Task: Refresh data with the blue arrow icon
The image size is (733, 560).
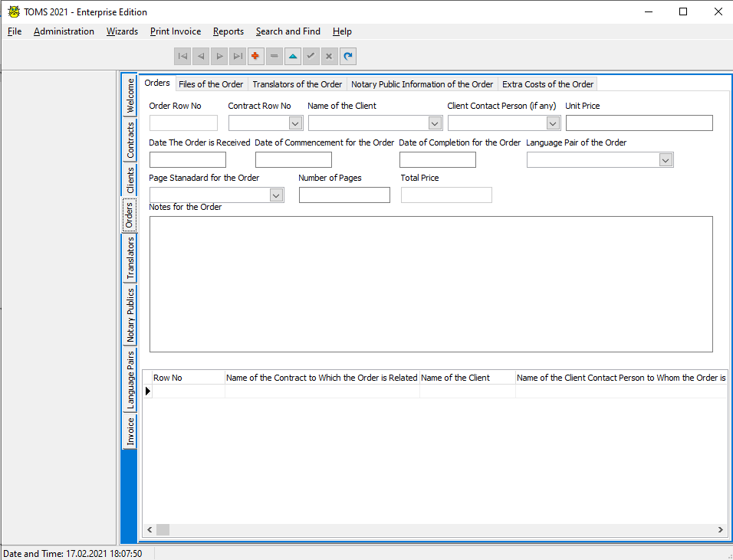Action: coord(348,56)
